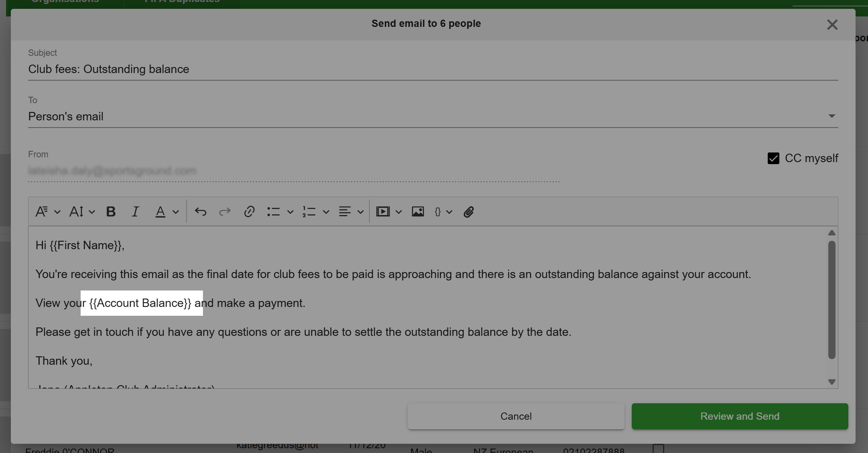This screenshot has height=453, width=868.
Task: Click the {{Account Balance}} merge field text
Action: point(140,303)
